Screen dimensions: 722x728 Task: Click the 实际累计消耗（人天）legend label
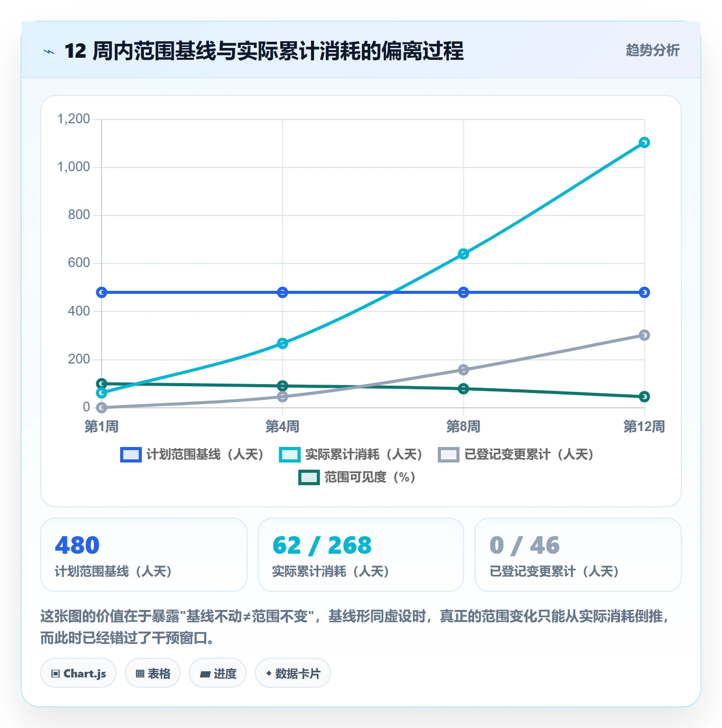pos(364,455)
